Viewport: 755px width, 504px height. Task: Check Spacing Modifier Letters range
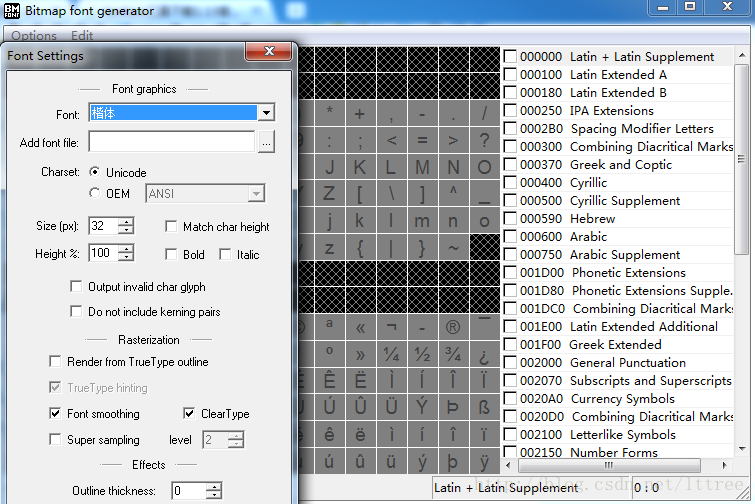click(x=510, y=129)
